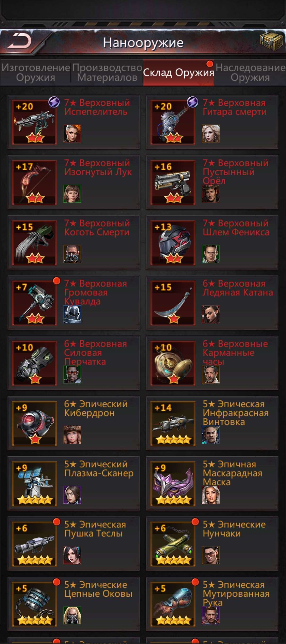Tap the Кибердрон drone icon

tap(34, 424)
